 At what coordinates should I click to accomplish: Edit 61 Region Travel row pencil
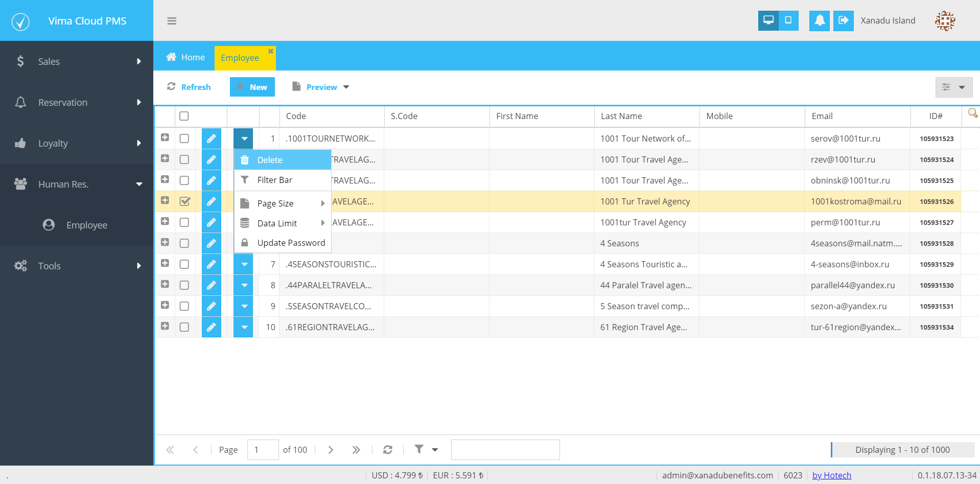(x=212, y=327)
